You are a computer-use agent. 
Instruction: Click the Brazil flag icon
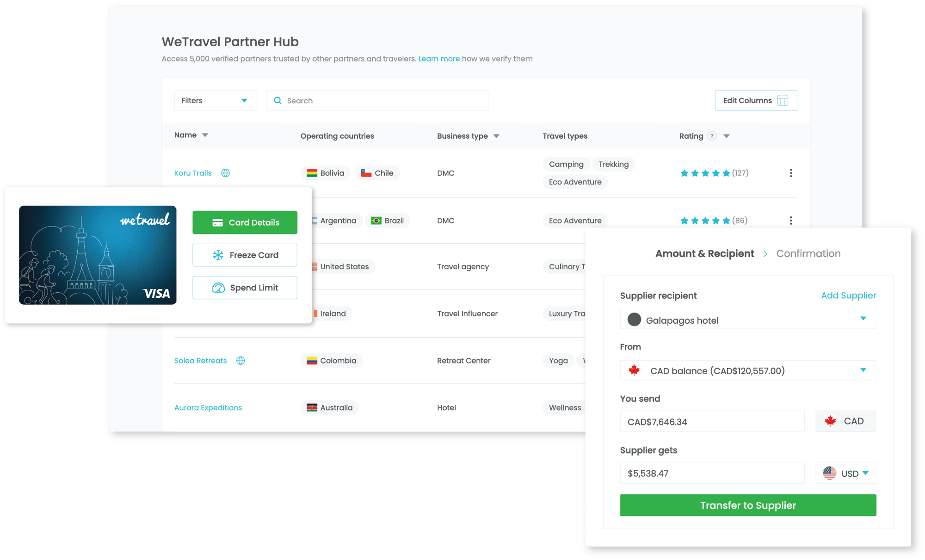click(x=376, y=221)
